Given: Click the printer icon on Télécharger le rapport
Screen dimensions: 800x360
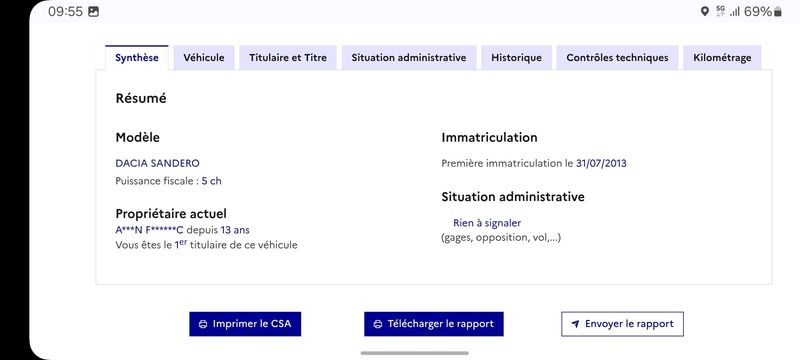Looking at the screenshot, I should 378,324.
